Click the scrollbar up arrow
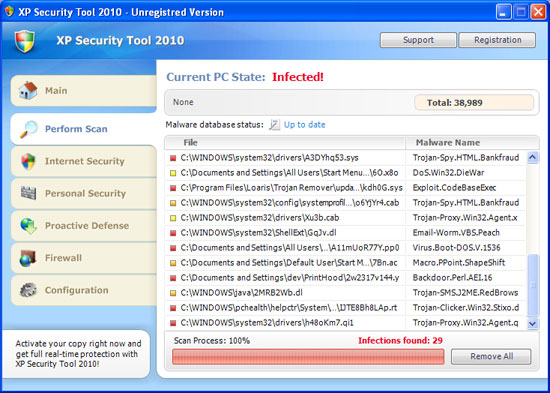Viewport: 550px width, 393px height. [x=533, y=158]
